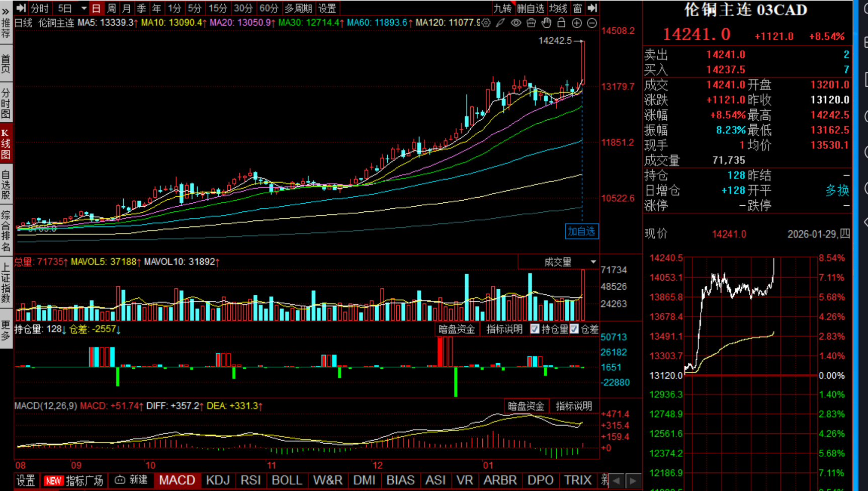
Task: Select the 1分 one-minute period
Action: [x=174, y=9]
